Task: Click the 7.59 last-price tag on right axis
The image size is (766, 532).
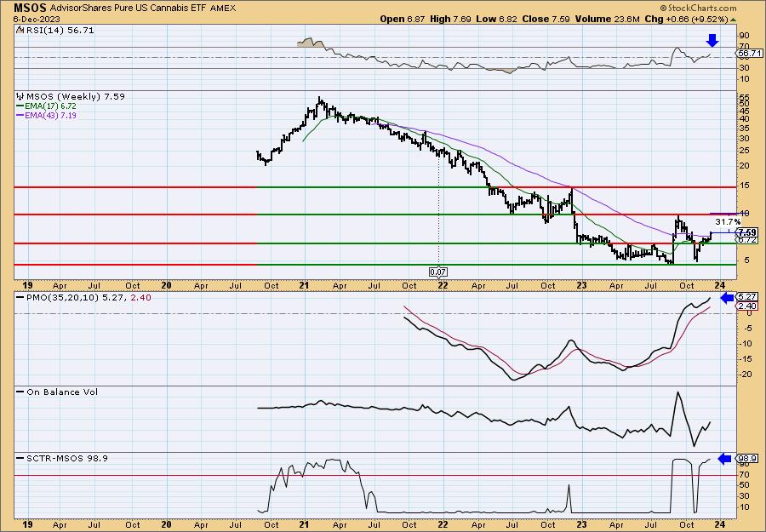Action: (x=747, y=232)
